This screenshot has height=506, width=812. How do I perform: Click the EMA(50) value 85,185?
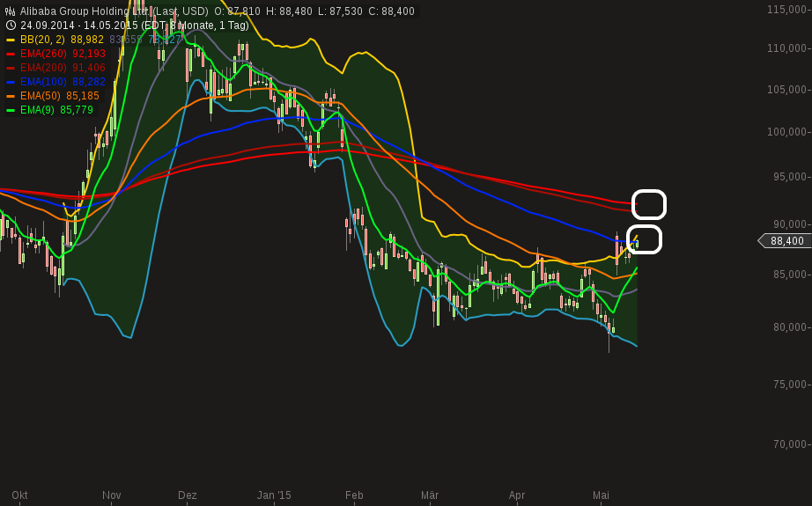pyautogui.click(x=83, y=96)
